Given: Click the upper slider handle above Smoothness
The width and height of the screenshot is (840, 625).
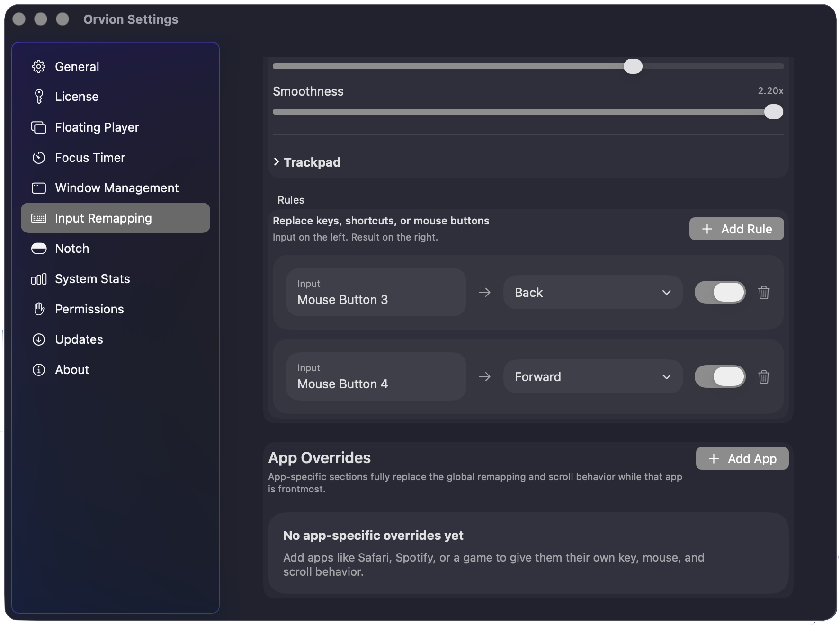Looking at the screenshot, I should [633, 67].
